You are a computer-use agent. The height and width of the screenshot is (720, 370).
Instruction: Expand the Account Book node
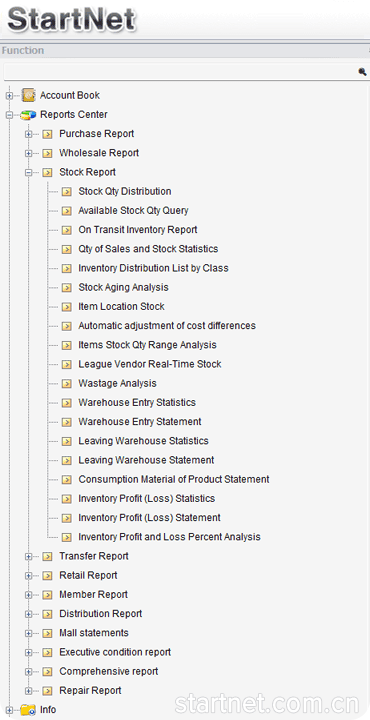click(9, 96)
